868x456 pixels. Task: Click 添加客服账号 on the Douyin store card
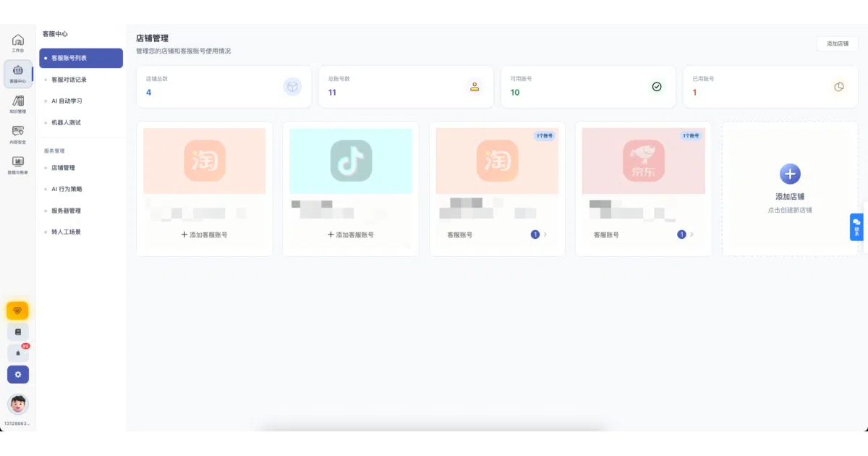point(351,235)
